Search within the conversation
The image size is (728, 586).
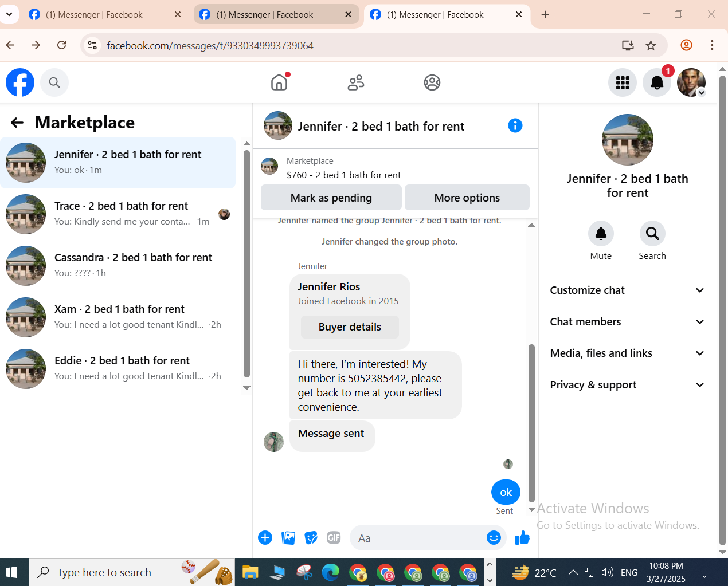click(652, 234)
